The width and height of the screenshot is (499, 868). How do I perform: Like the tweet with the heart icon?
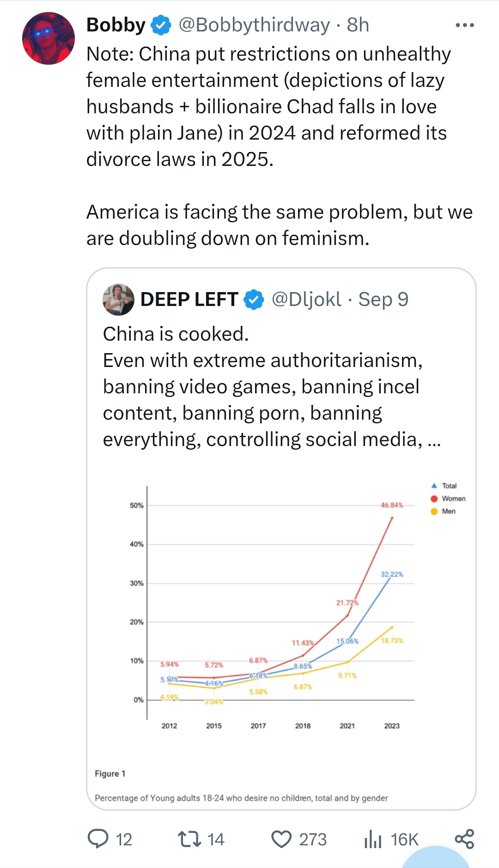[281, 839]
